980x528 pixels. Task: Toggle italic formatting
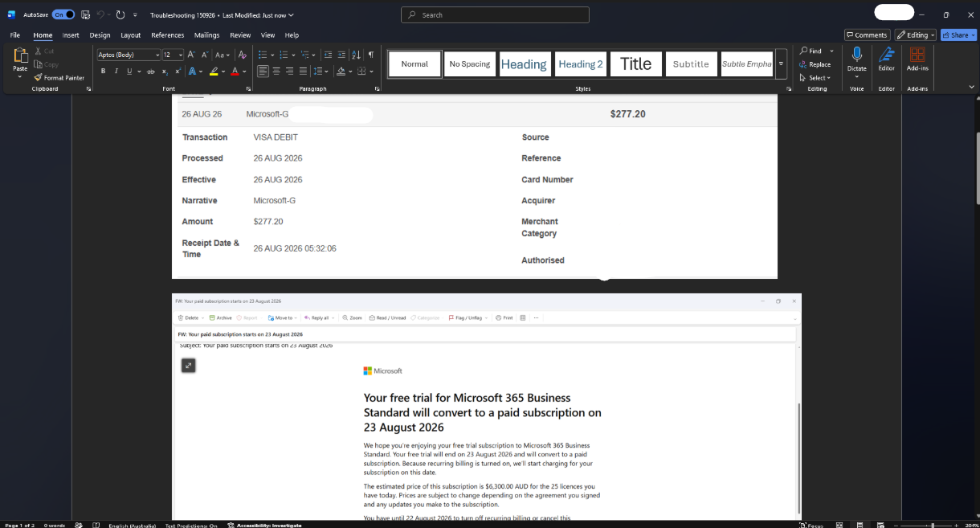coord(116,72)
